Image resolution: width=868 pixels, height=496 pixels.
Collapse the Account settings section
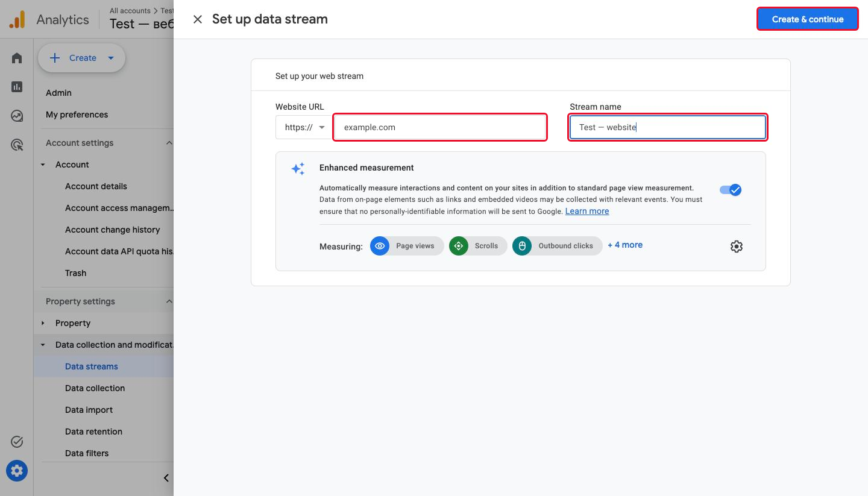(x=169, y=143)
